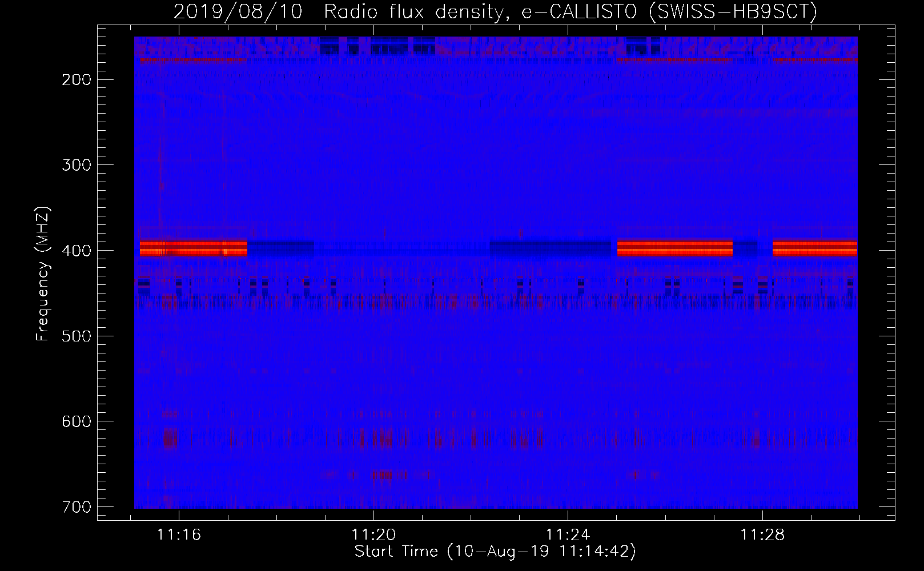Click the 'Frequency (MHZ)' axis label
The width and height of the screenshot is (924, 571).
(x=43, y=274)
